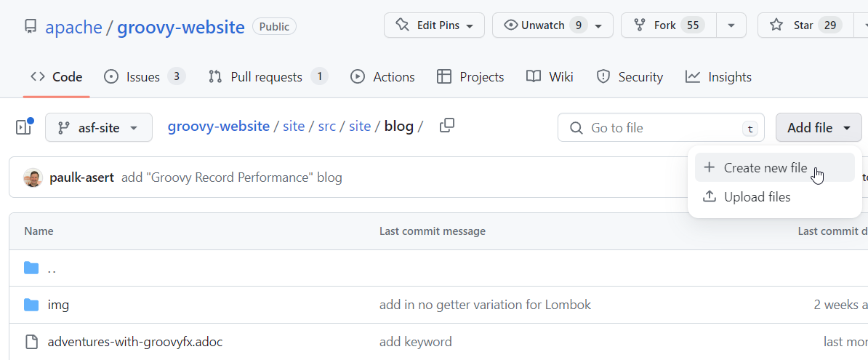Choose Upload files menu option
This screenshot has width=868, height=360.
point(756,197)
